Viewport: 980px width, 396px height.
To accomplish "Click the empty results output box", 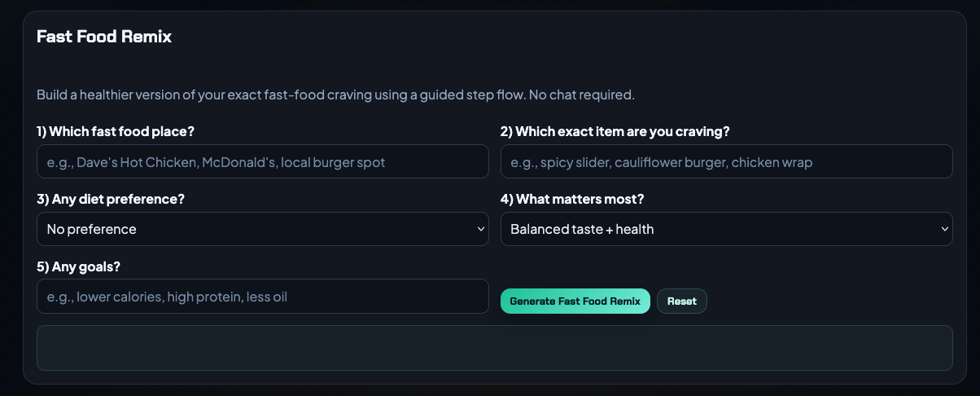I will 494,348.
